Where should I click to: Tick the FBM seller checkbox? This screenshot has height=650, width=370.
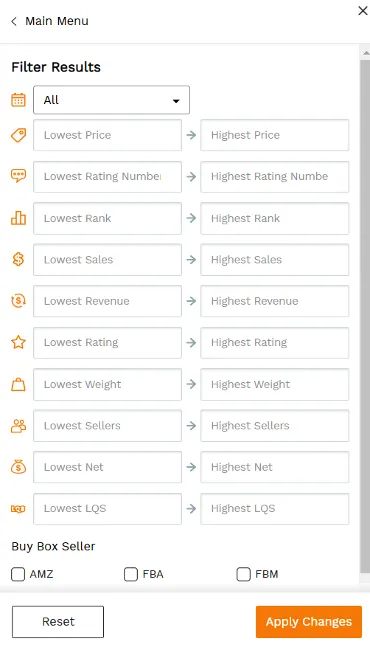[243, 575]
